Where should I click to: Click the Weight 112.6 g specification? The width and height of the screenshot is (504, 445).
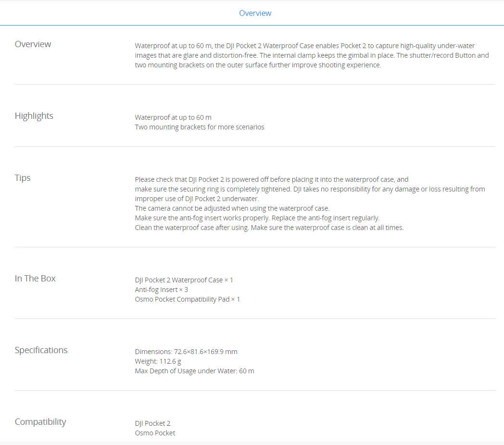click(158, 361)
